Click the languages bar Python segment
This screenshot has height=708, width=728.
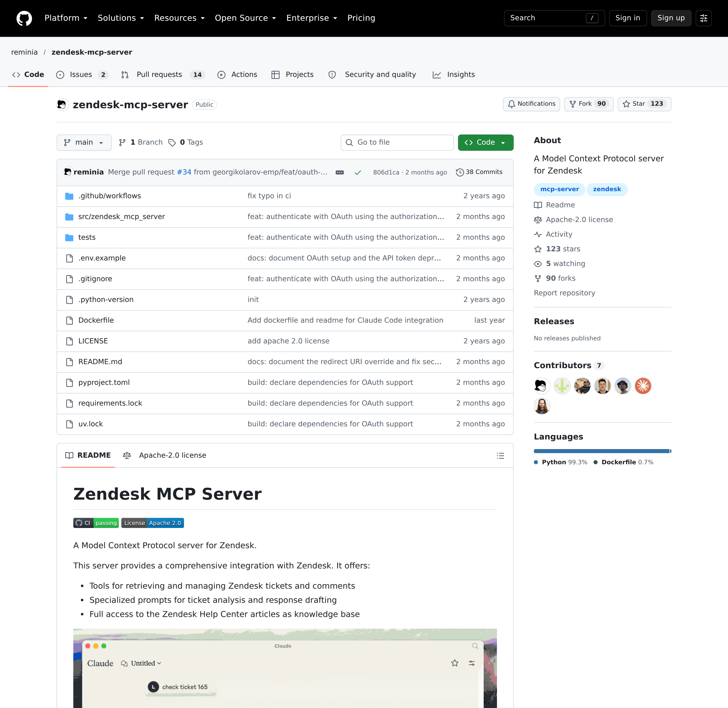601,451
